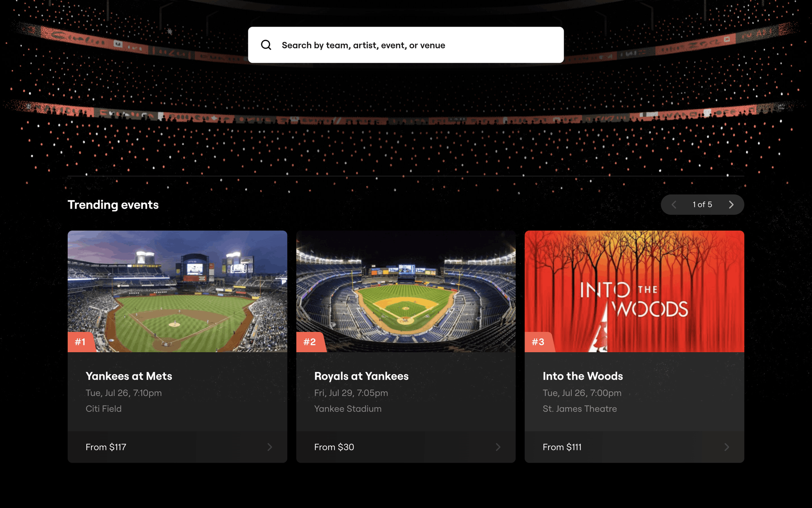The height and width of the screenshot is (508, 812).
Task: Click the St. James Theatre venue text
Action: [x=580, y=409]
